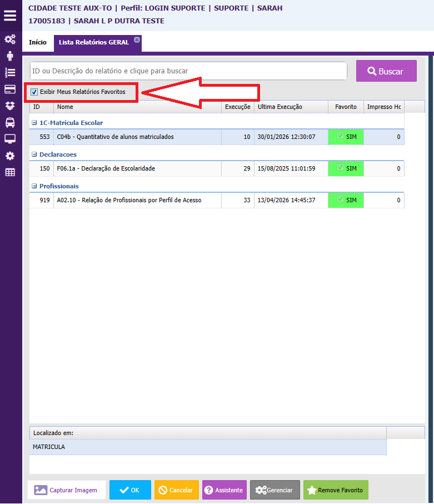Click the Buscar search button
The width and height of the screenshot is (434, 504).
(x=386, y=71)
